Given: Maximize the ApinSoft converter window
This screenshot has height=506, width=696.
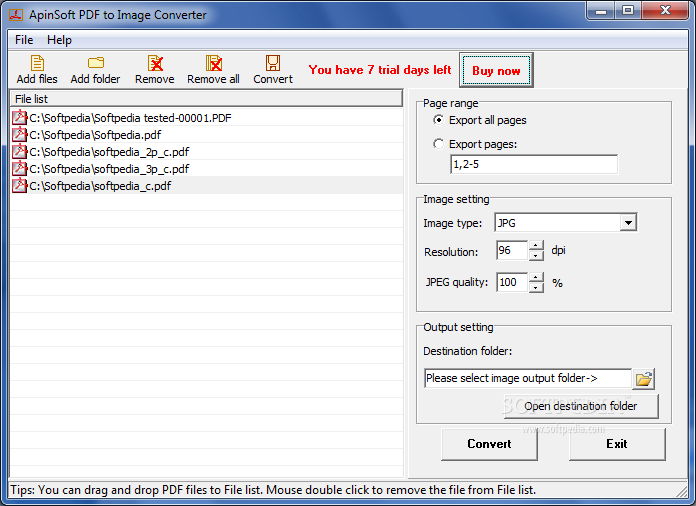Looking at the screenshot, I should point(628,11).
